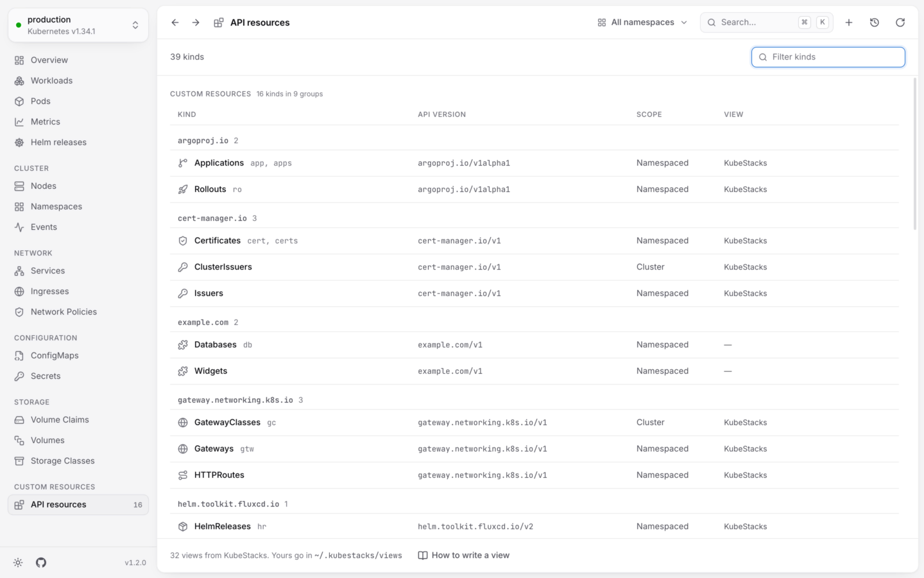Viewport: 924px width, 578px height.
Task: Select API resources sidebar item
Action: [x=78, y=505]
